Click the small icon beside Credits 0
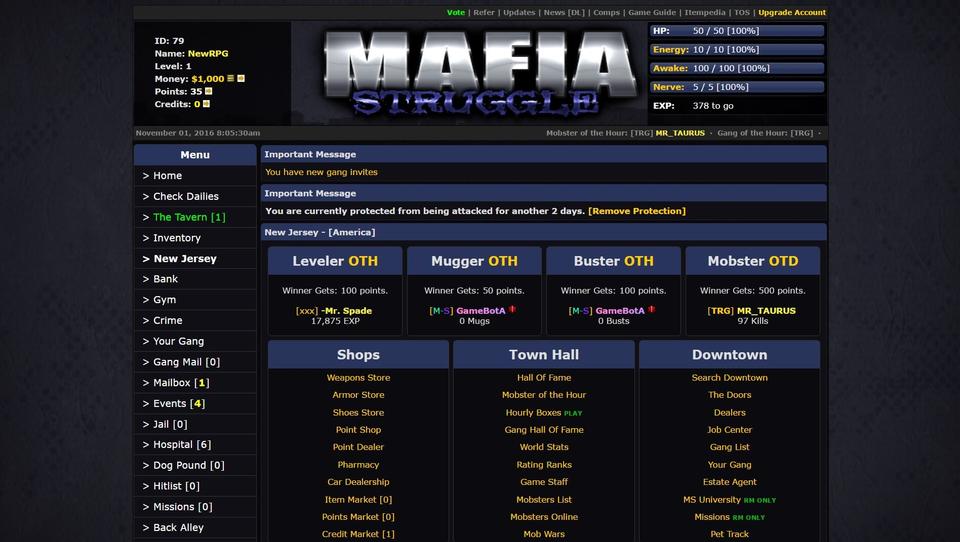The image size is (960, 542). tap(206, 104)
